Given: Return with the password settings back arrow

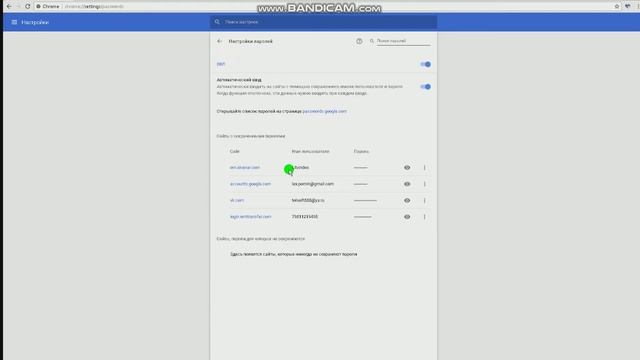Looking at the screenshot, I should tap(220, 41).
